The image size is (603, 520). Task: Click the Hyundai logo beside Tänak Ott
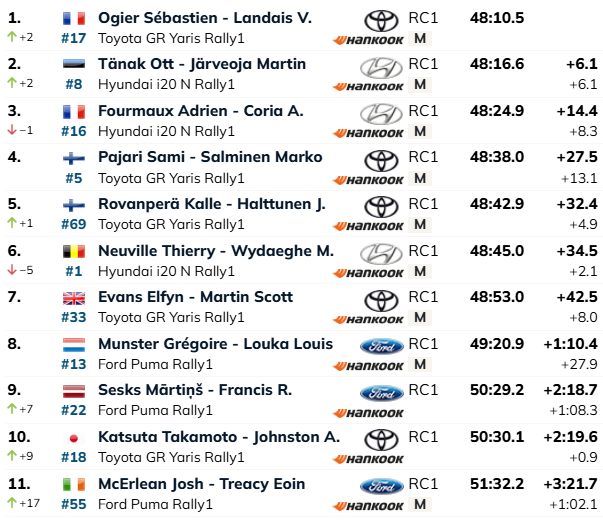[381, 68]
